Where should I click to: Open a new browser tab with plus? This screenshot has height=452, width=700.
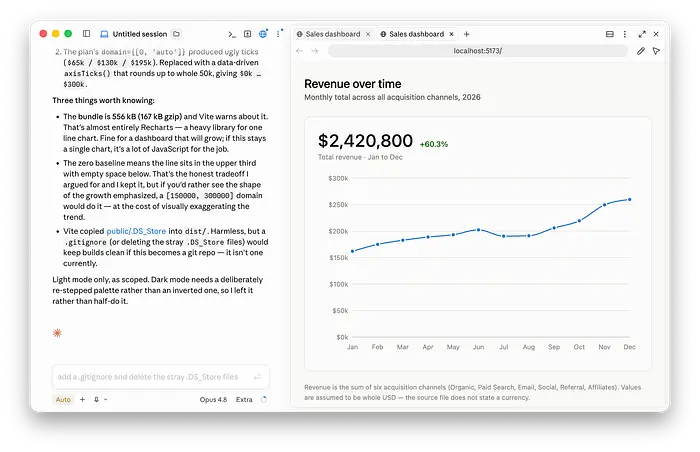click(467, 34)
